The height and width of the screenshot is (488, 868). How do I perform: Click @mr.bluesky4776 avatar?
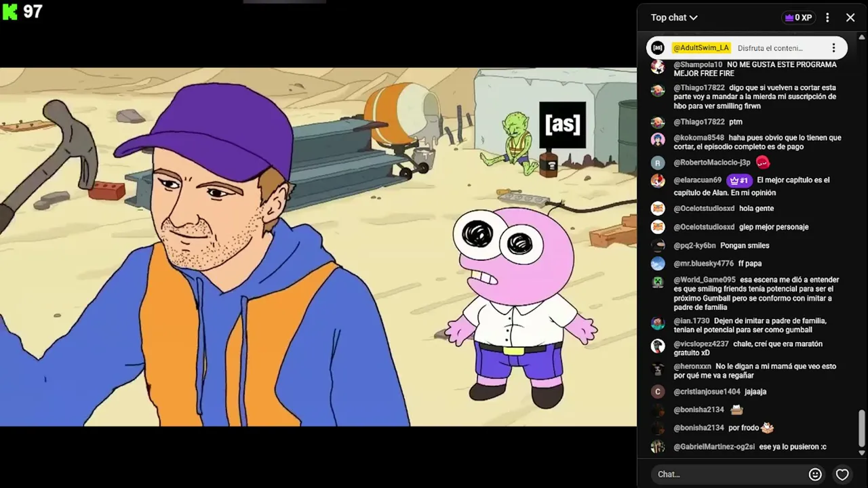point(658,264)
